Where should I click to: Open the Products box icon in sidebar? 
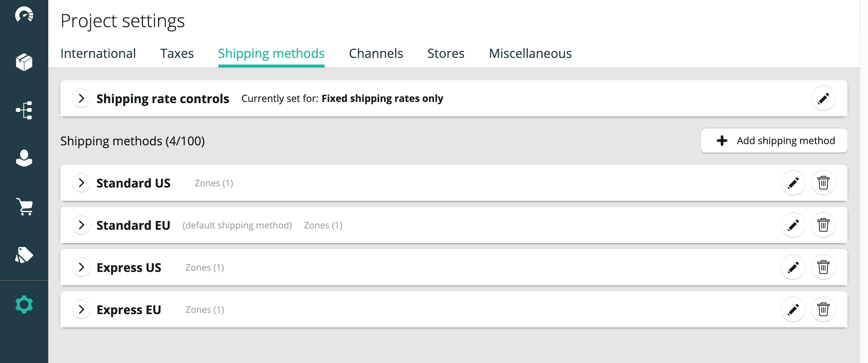24,62
